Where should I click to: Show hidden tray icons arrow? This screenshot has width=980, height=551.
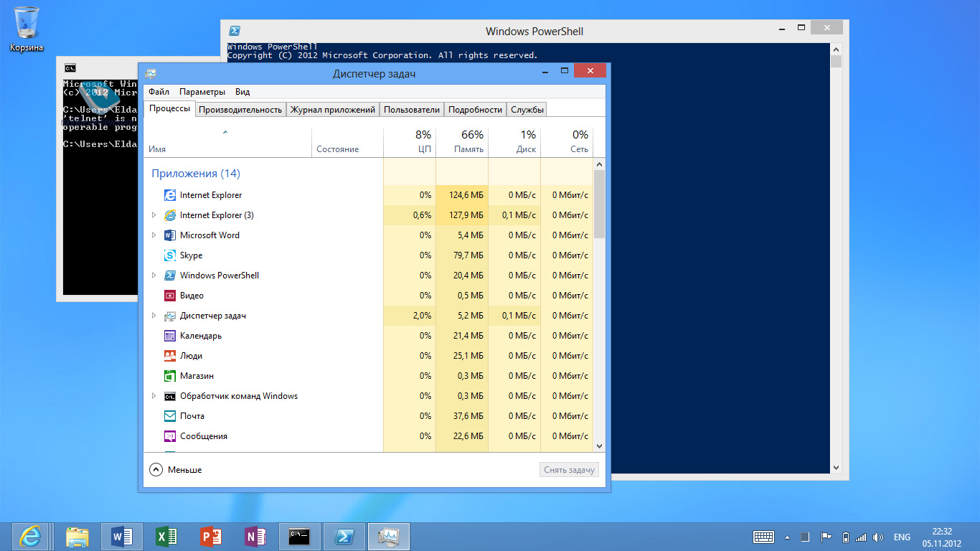click(x=788, y=537)
